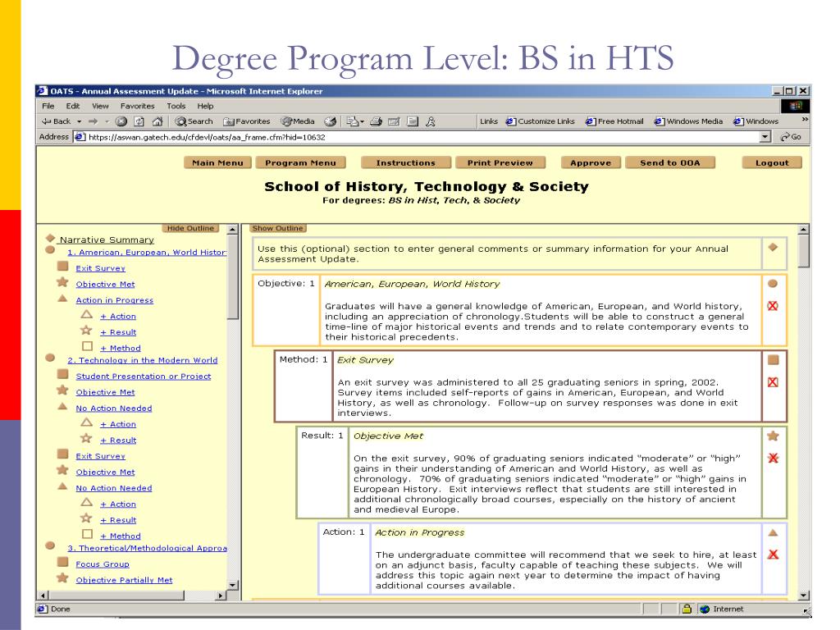Open the File menu

[48, 106]
